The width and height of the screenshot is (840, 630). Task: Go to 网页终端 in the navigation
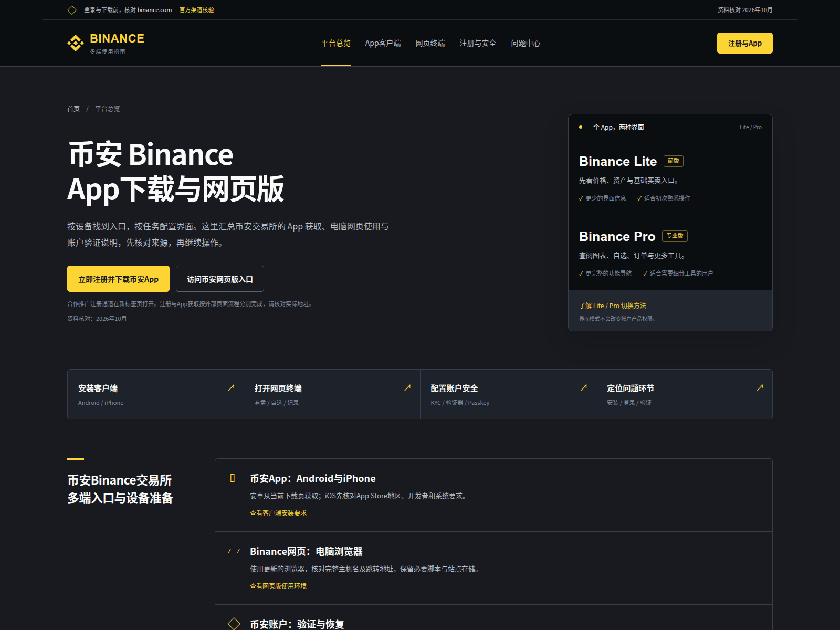coord(430,43)
